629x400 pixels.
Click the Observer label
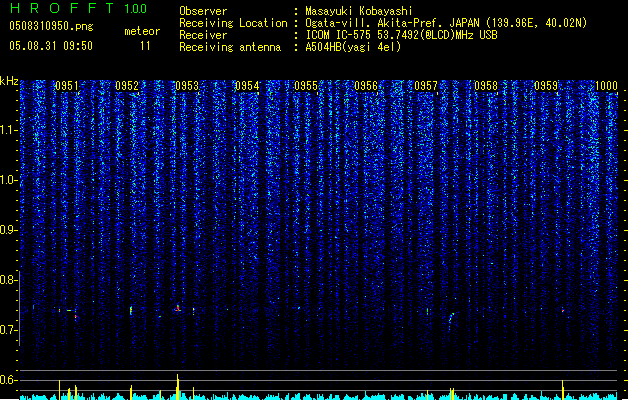(x=203, y=11)
